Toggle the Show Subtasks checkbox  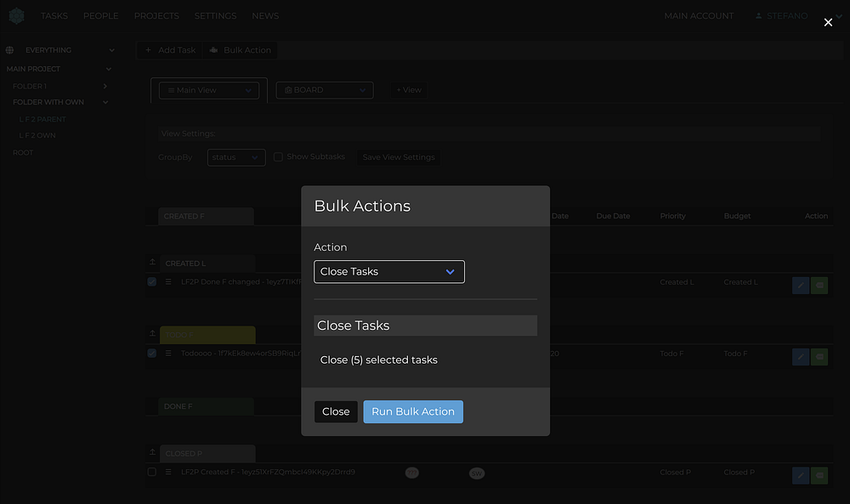[x=278, y=156]
